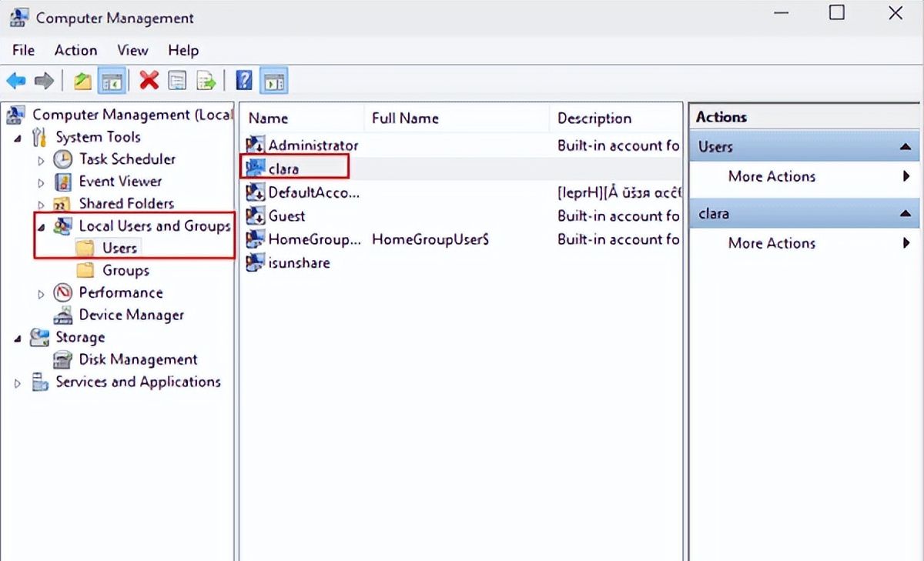Click the HomeGroupUser$ full name cell
The image size is (924, 561).
[430, 239]
